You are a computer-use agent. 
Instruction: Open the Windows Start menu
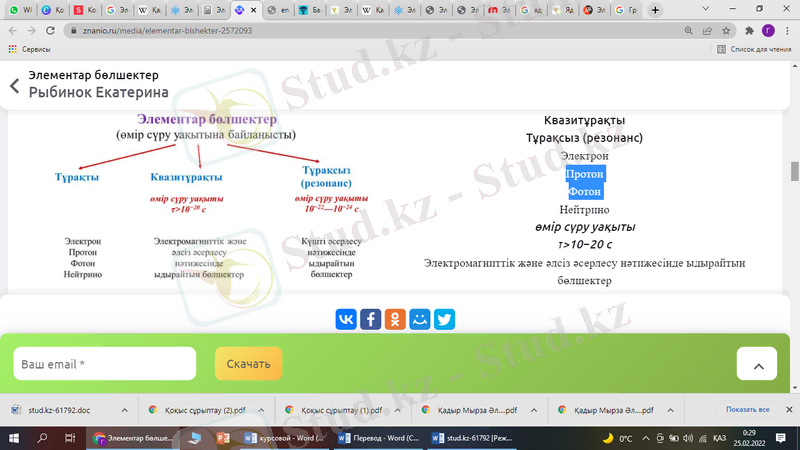coord(14,438)
